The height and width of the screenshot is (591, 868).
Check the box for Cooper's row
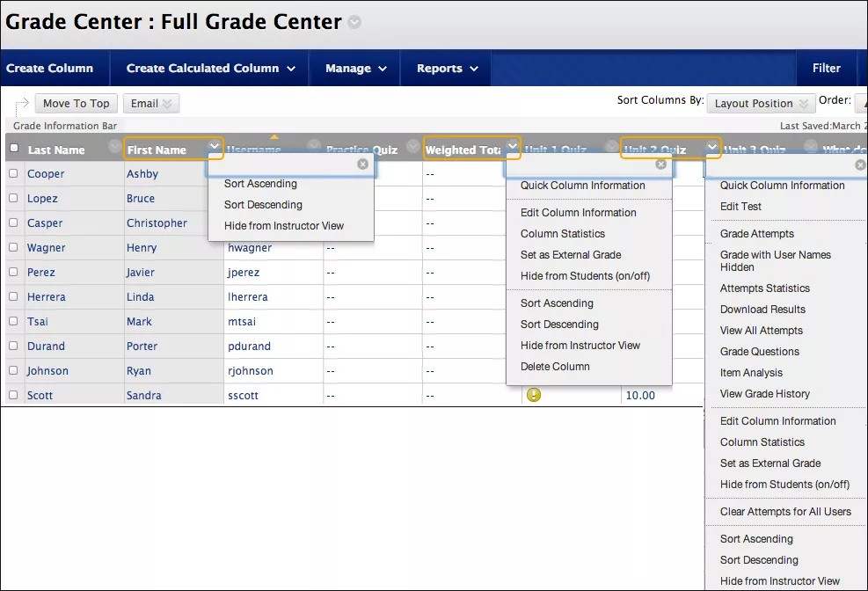click(13, 174)
